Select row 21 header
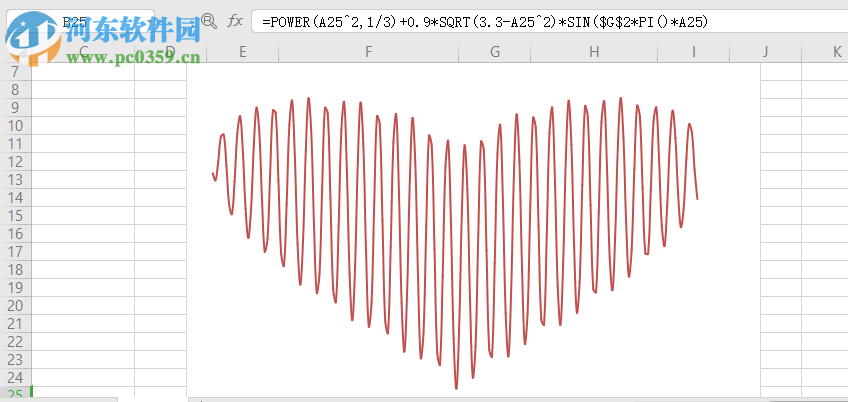Viewport: 848px width, 402px height. point(15,324)
